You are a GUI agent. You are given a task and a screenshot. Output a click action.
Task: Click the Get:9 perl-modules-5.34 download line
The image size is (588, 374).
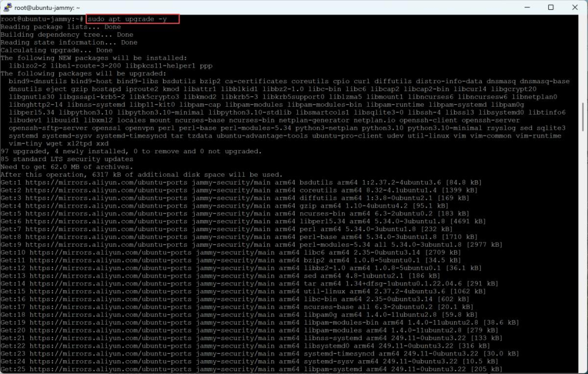click(252, 245)
